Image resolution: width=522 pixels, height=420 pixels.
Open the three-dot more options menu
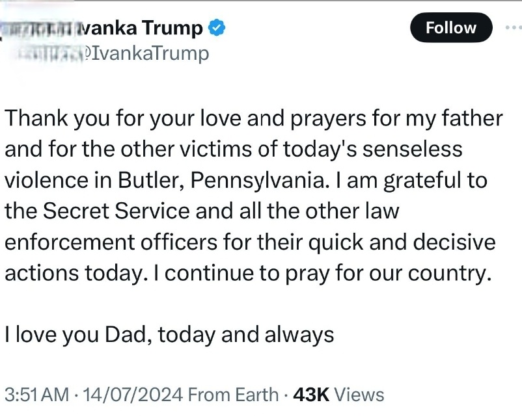[x=514, y=28]
